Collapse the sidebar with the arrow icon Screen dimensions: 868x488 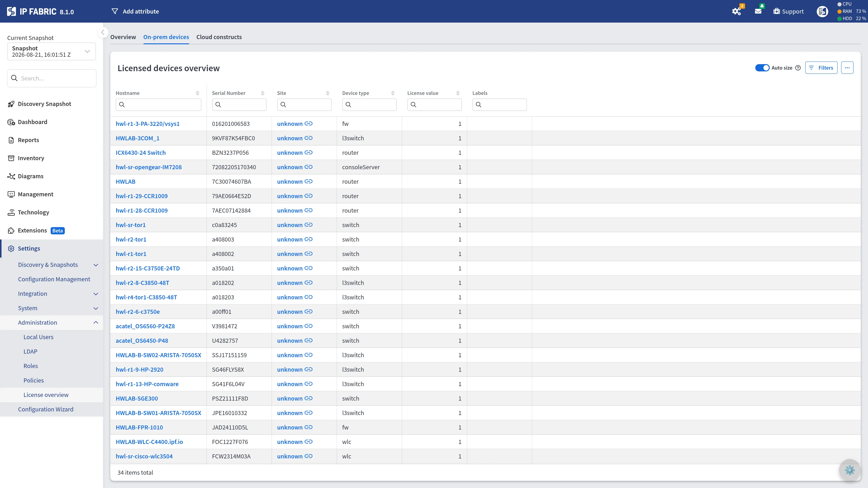tap(103, 32)
